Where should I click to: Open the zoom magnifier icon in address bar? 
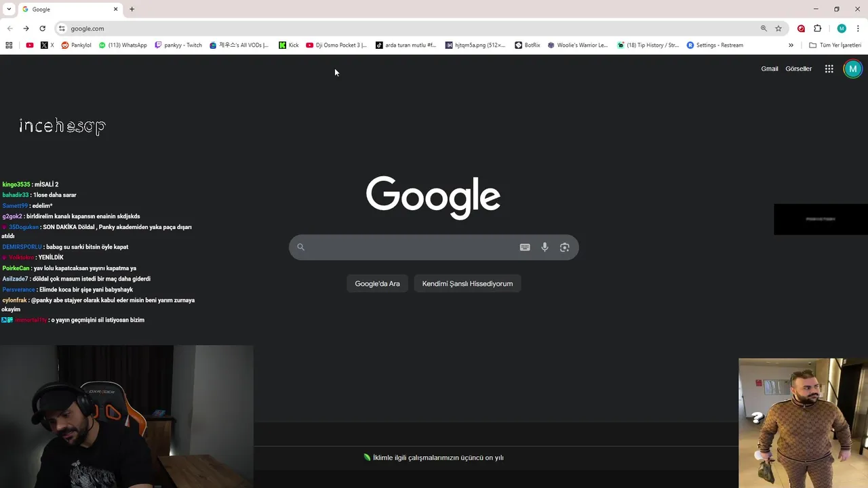coord(764,28)
